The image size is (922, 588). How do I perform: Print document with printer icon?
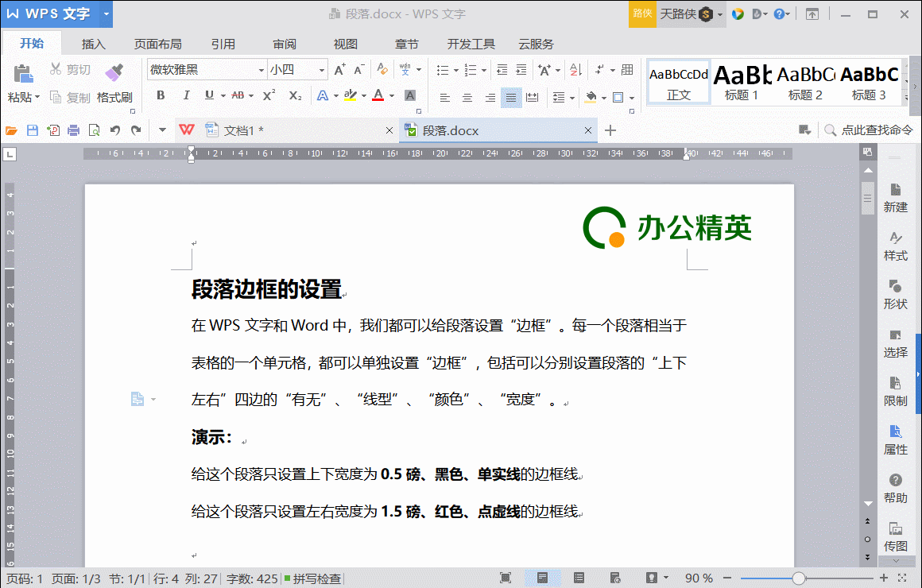point(73,130)
